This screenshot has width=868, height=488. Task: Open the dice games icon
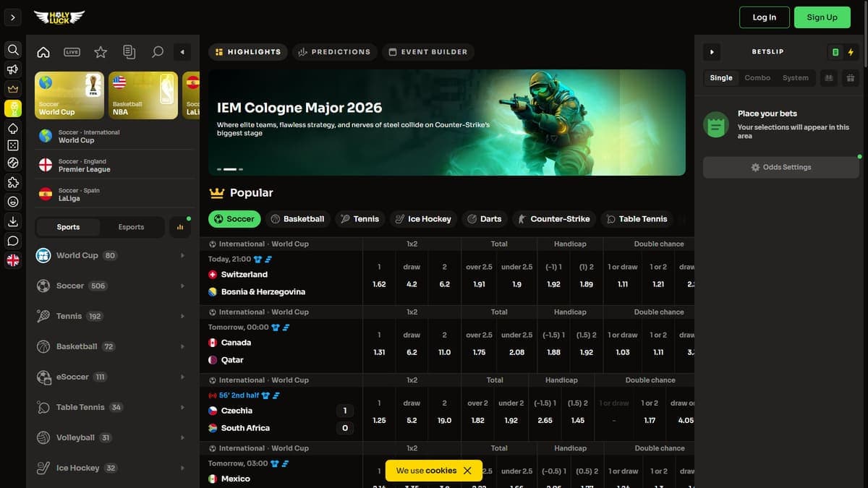[x=12, y=145]
